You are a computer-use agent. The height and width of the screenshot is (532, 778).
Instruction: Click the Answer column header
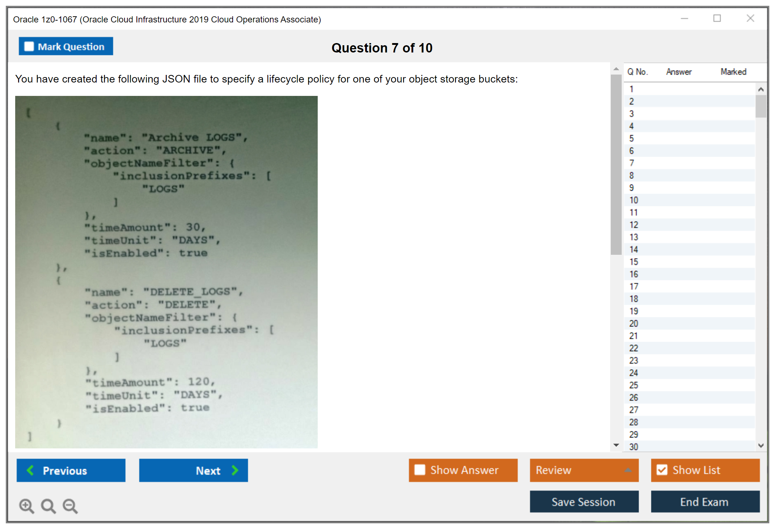678,72
